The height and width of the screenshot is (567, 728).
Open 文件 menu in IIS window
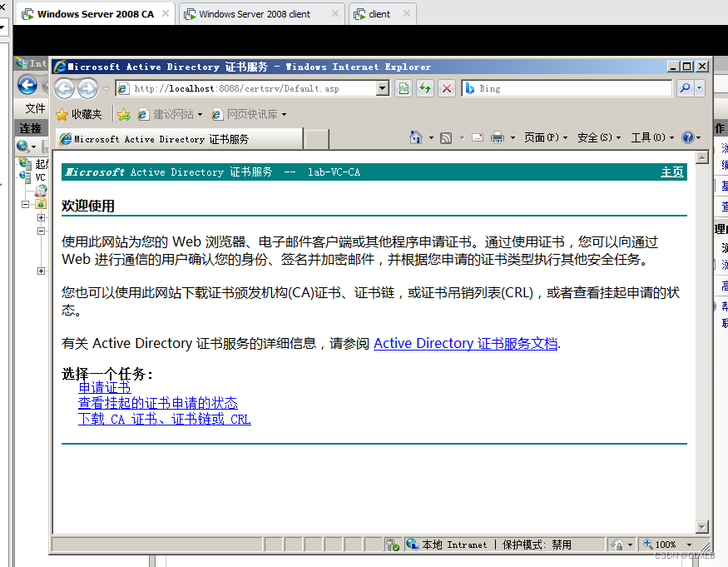coord(35,109)
